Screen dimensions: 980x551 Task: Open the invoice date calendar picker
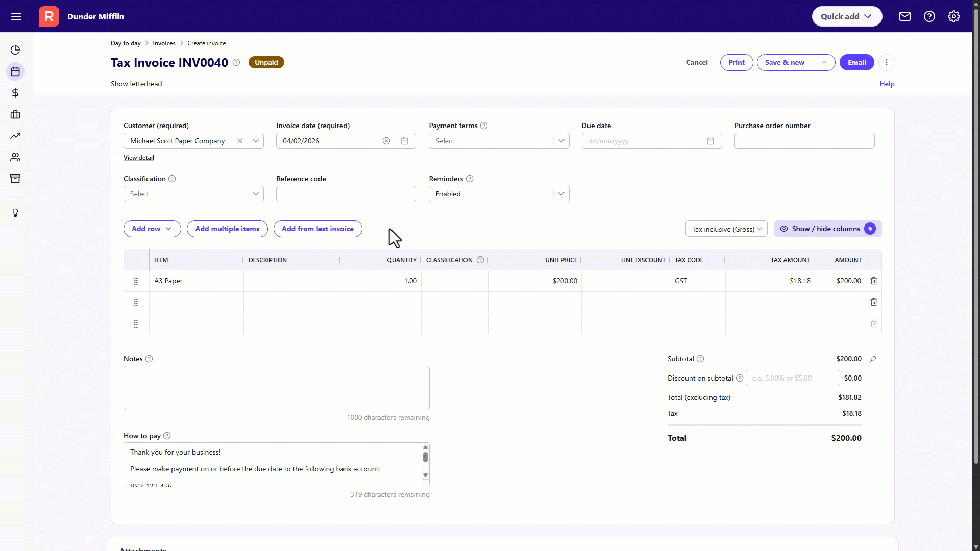click(x=405, y=141)
